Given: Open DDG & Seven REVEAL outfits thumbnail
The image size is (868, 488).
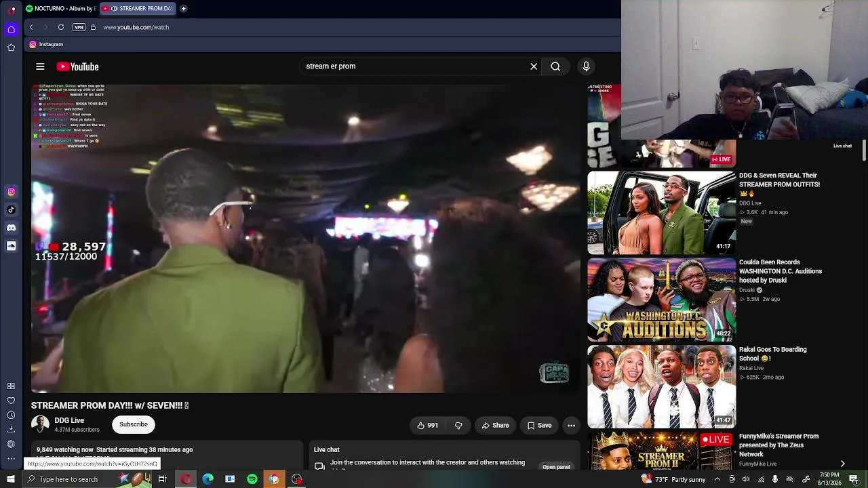Looking at the screenshot, I should click(661, 213).
